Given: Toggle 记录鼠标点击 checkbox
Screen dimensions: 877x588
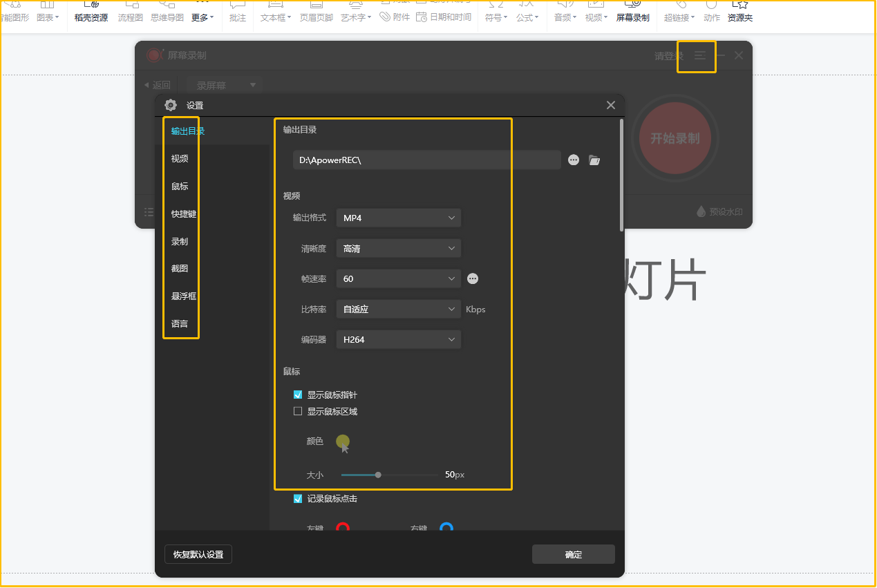Looking at the screenshot, I should (x=298, y=499).
